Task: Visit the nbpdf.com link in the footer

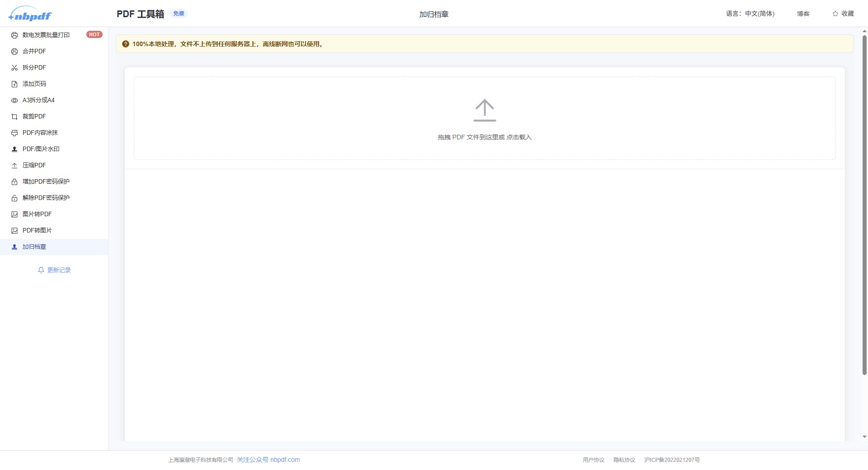Action: pos(285,460)
